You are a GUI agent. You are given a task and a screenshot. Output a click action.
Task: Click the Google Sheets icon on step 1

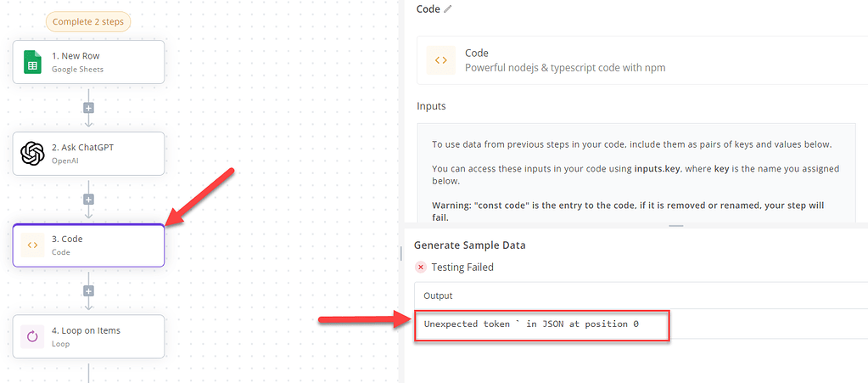pyautogui.click(x=32, y=62)
